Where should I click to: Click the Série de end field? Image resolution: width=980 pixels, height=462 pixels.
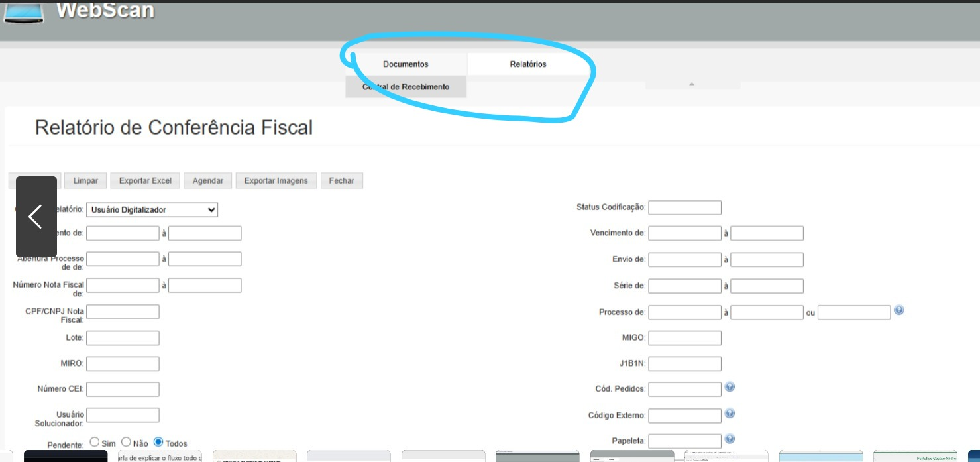[x=767, y=286]
